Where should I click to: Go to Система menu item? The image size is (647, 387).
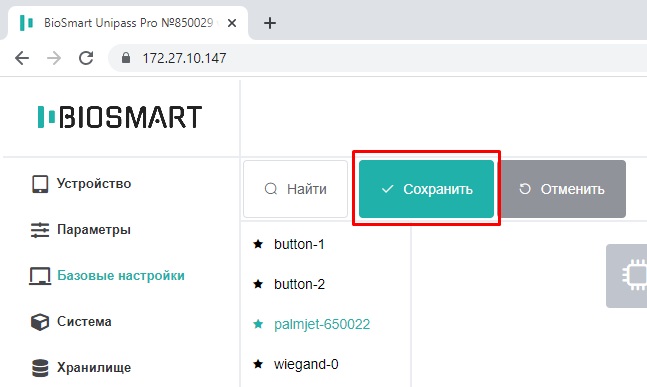(71, 322)
